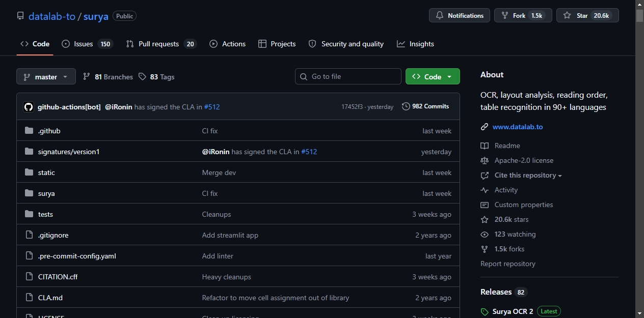Click the repository icon beside datalab-to
Image resolution: width=644 pixels, height=318 pixels.
tap(20, 16)
